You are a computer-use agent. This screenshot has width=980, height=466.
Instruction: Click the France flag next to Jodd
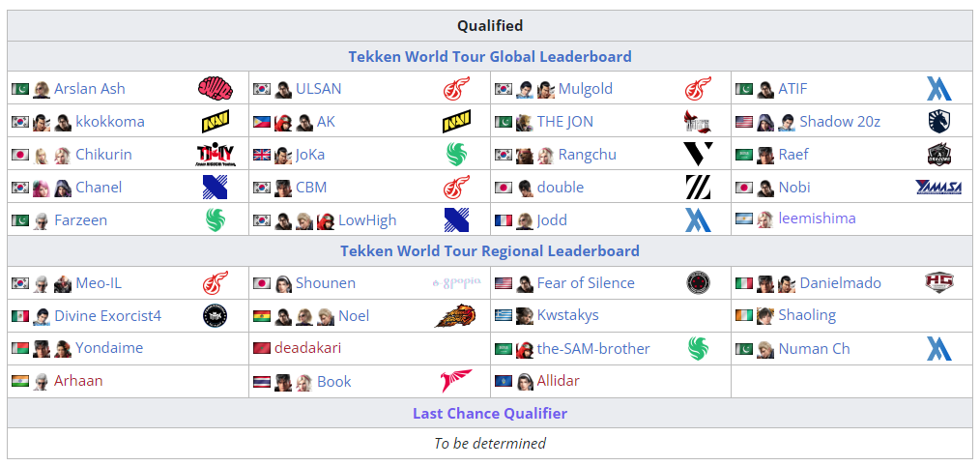click(504, 220)
